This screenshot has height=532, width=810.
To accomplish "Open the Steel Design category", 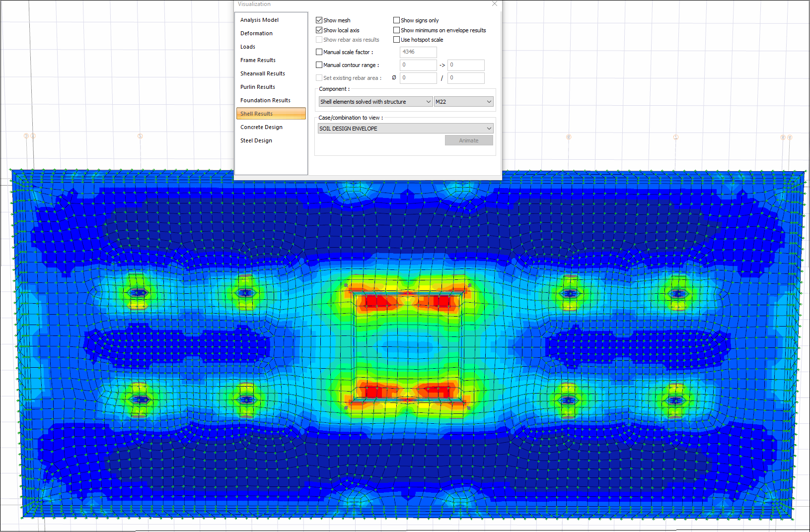I will pos(256,140).
